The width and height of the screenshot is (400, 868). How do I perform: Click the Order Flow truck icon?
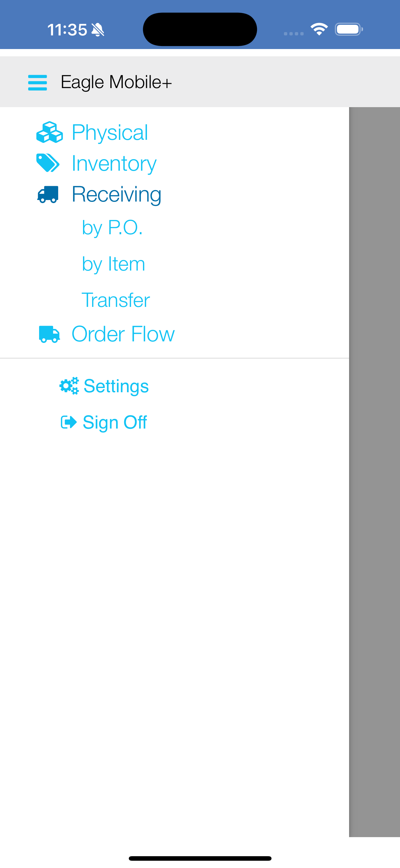click(x=49, y=334)
